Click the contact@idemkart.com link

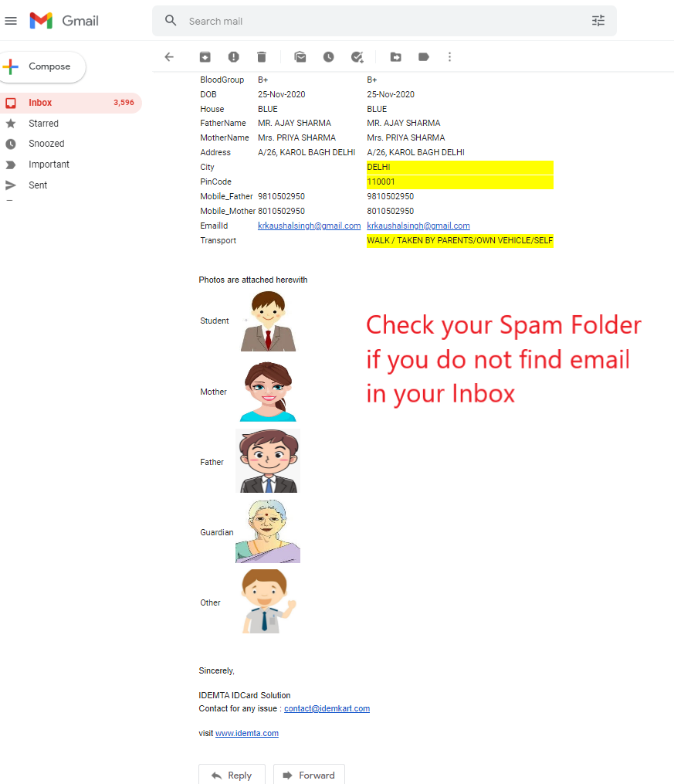[x=327, y=708]
